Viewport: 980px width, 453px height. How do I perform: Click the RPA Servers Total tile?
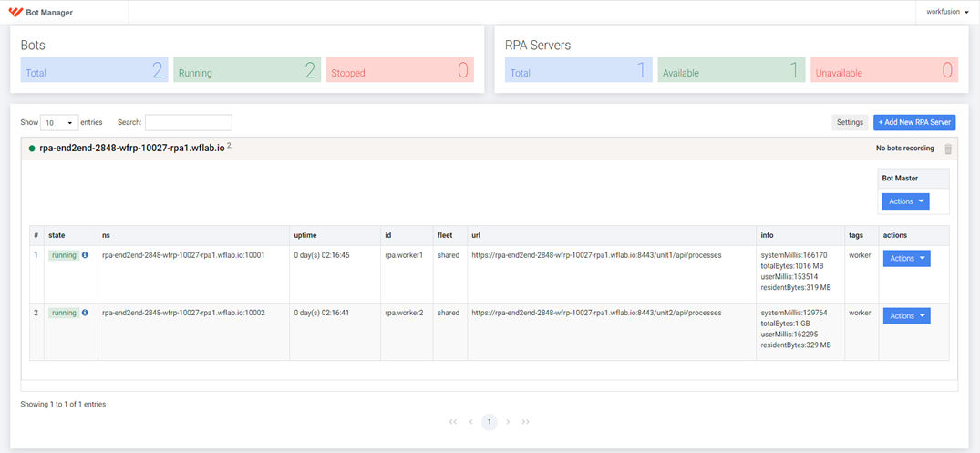579,70
